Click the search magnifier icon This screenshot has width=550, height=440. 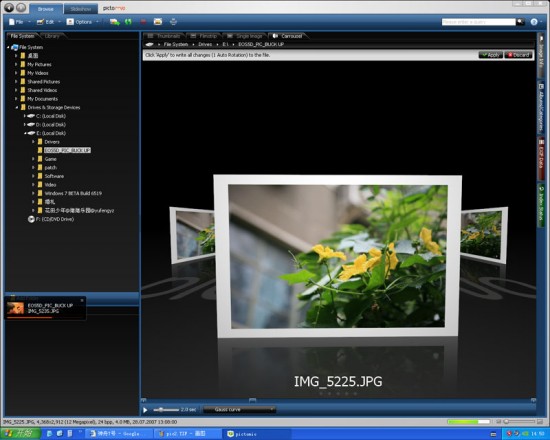(521, 22)
